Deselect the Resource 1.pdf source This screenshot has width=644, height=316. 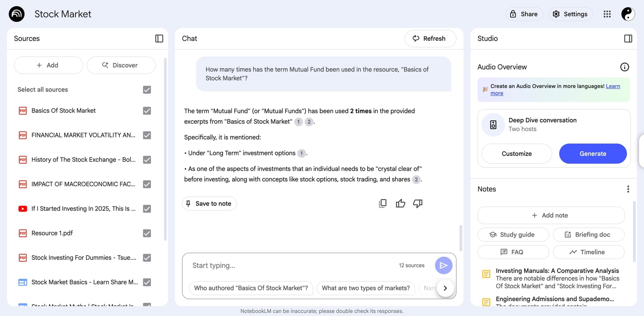(147, 233)
